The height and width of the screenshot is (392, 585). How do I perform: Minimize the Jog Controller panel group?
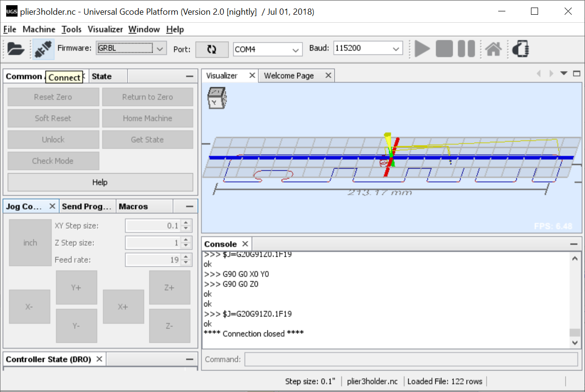pyautogui.click(x=190, y=206)
